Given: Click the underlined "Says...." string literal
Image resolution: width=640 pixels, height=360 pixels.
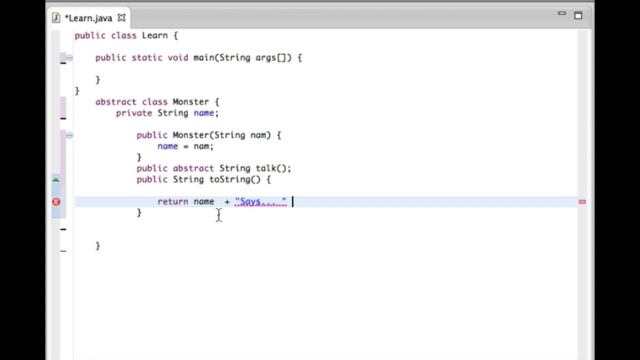Looking at the screenshot, I should pyautogui.click(x=261, y=201).
